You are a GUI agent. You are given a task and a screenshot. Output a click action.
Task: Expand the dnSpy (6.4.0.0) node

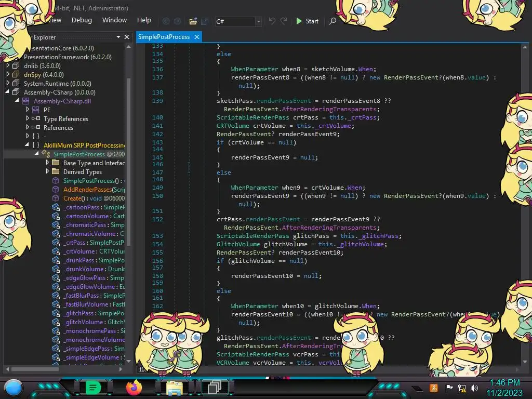tap(8, 74)
